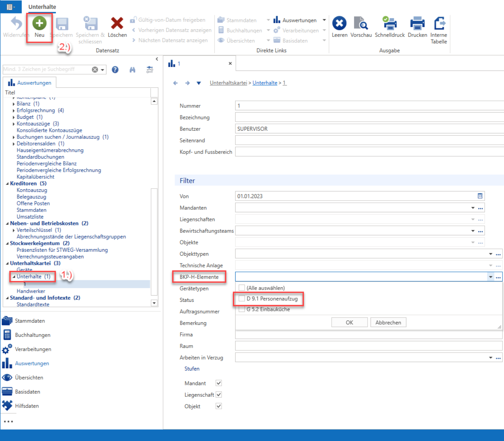
Task: Select the Unterhalte ribbon tab
Action: [x=42, y=7]
